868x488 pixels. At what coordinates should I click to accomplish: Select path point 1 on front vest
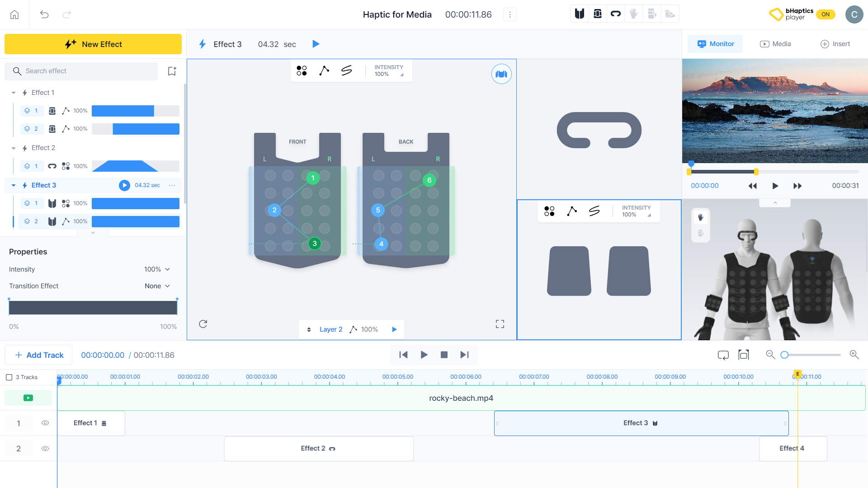pos(313,178)
